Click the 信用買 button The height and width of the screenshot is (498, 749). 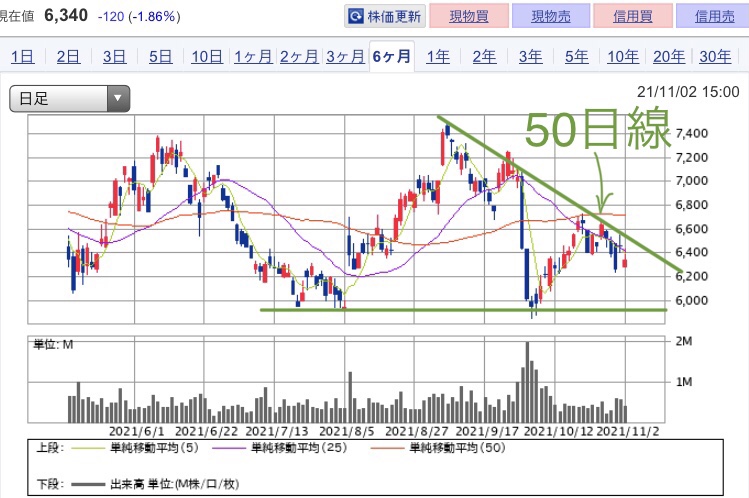pos(633,17)
